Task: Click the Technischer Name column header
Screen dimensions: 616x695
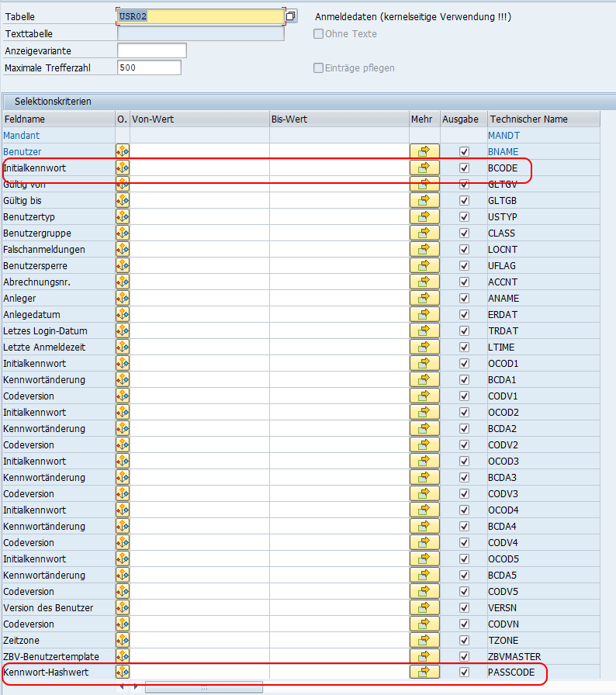Action: pyautogui.click(x=544, y=119)
